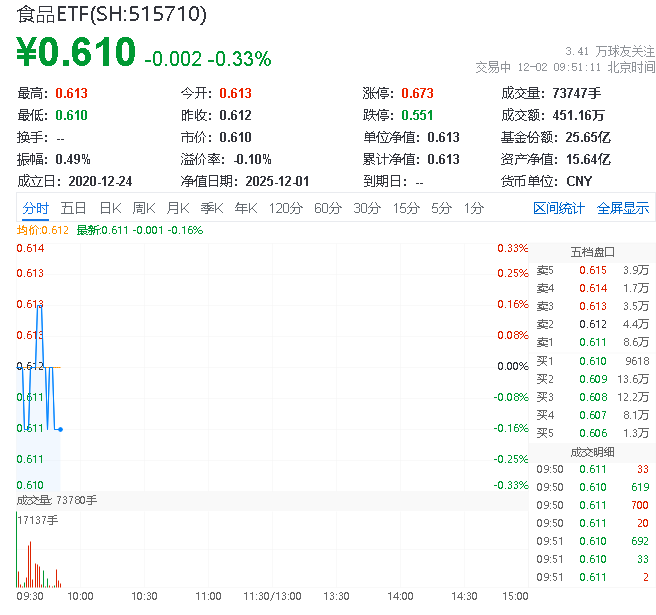This screenshot has height=615, width=656.
Task: Select the 买1 bid row at 0.610
Action: point(592,361)
